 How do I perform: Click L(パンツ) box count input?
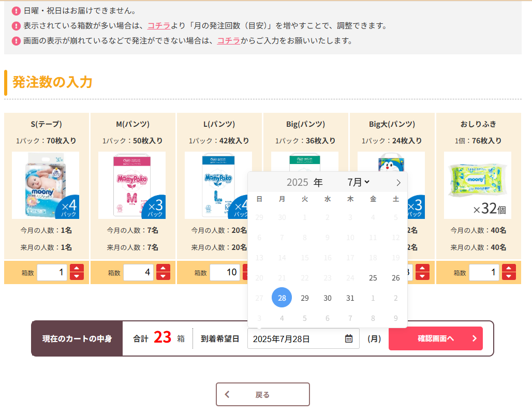tap(225, 272)
